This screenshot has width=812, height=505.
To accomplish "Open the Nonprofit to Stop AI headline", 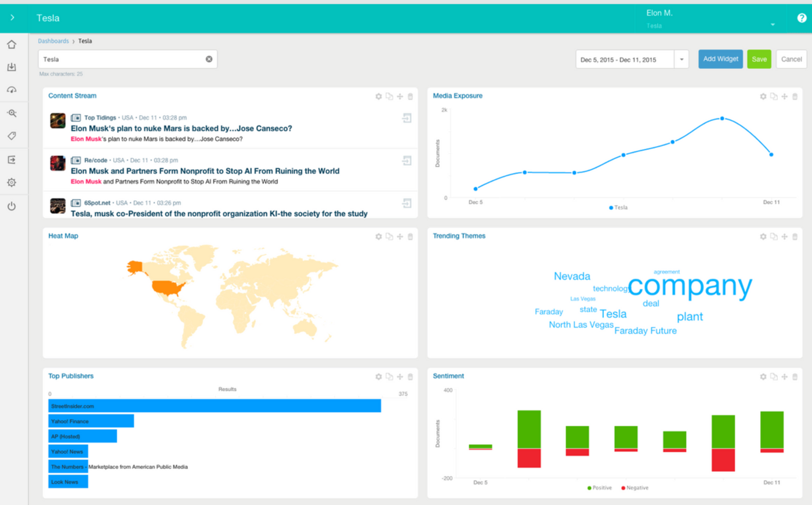I will click(205, 171).
